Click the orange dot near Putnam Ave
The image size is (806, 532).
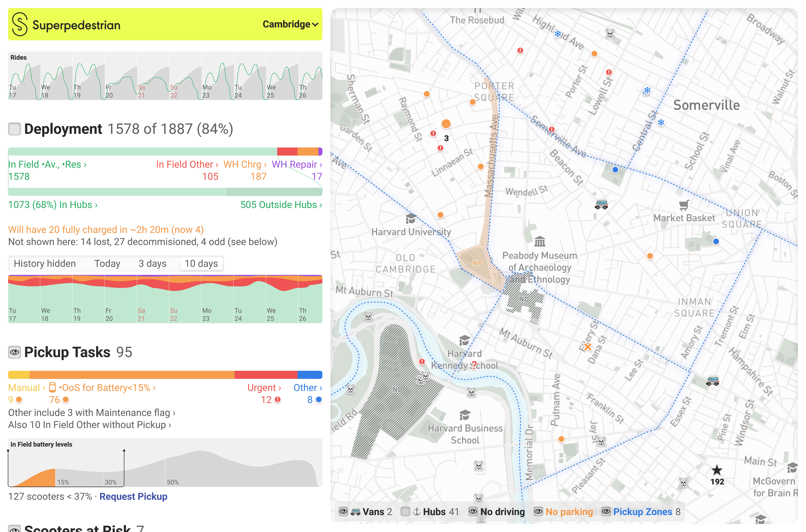561,439
